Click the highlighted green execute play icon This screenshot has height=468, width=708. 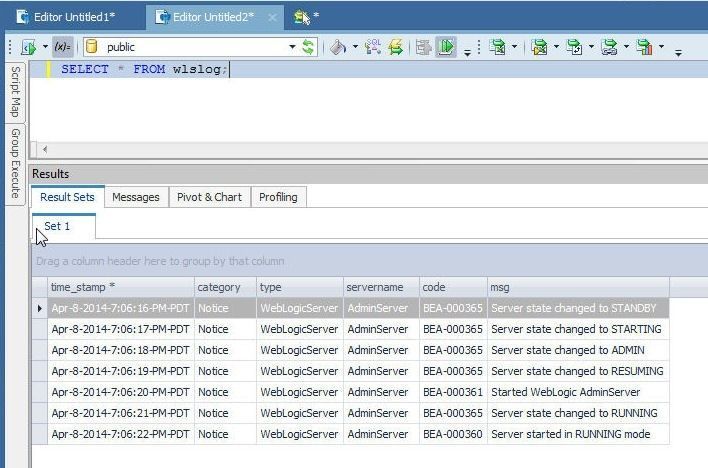coord(446,47)
